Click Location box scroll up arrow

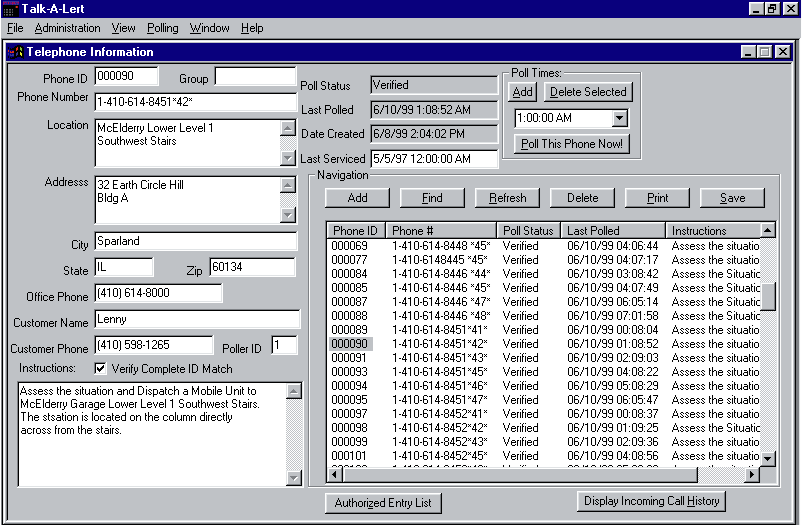288,128
